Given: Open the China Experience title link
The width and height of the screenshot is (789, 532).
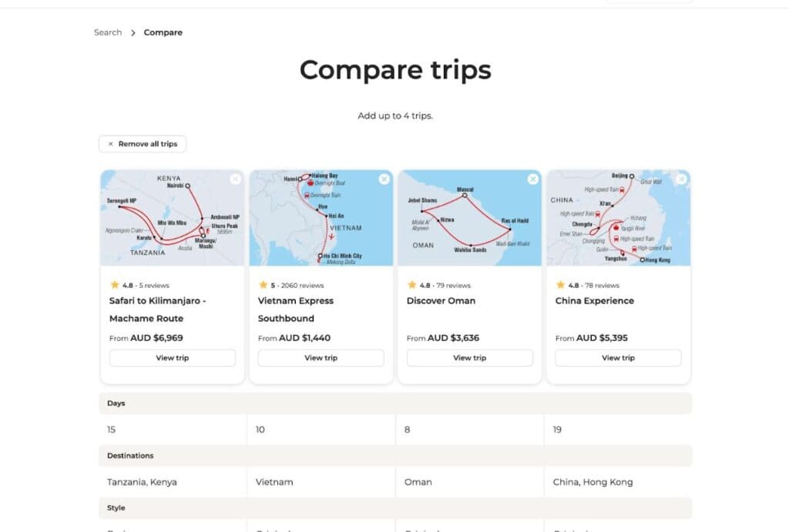Looking at the screenshot, I should pos(595,301).
